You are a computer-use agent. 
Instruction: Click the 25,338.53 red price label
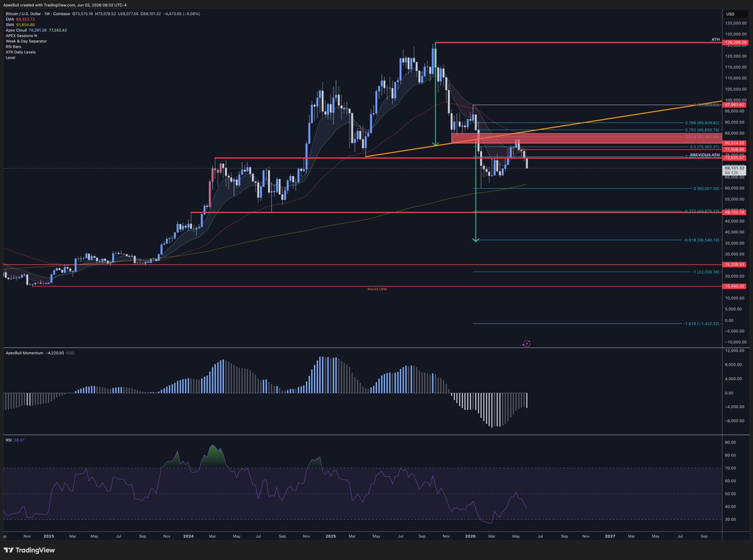[734, 265]
